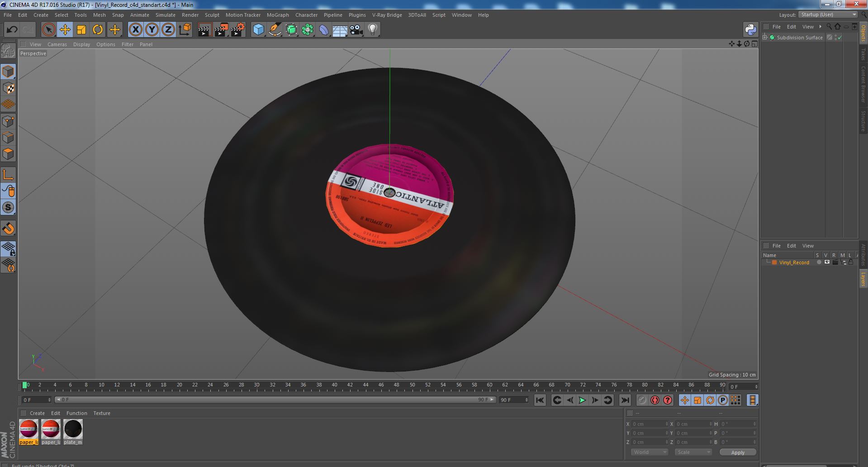
Task: Open the Sculpt menu
Action: [x=212, y=15]
